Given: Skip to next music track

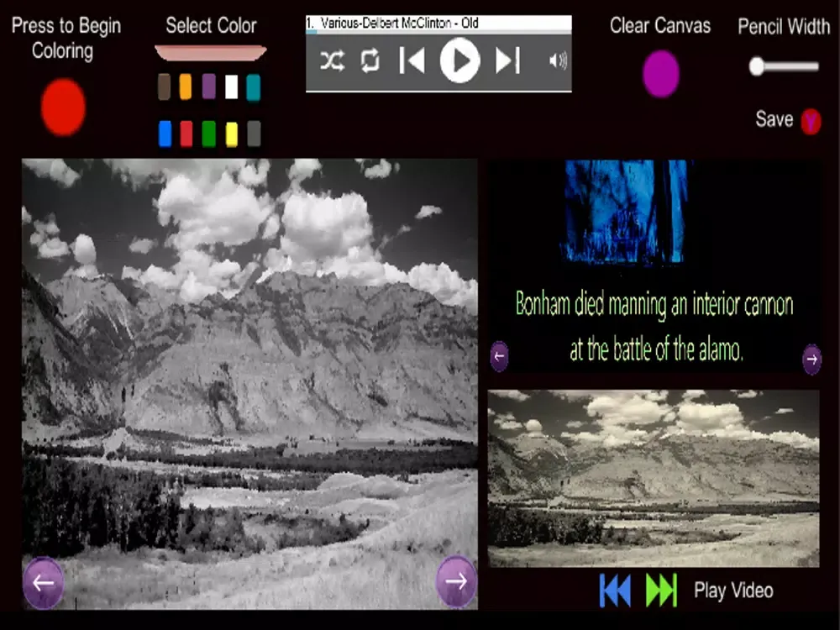Looking at the screenshot, I should click(507, 60).
